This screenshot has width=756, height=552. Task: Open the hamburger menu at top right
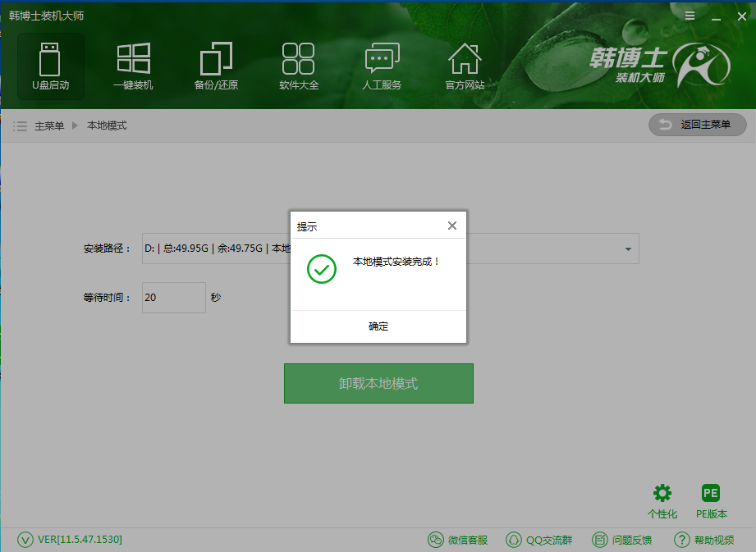(x=690, y=15)
